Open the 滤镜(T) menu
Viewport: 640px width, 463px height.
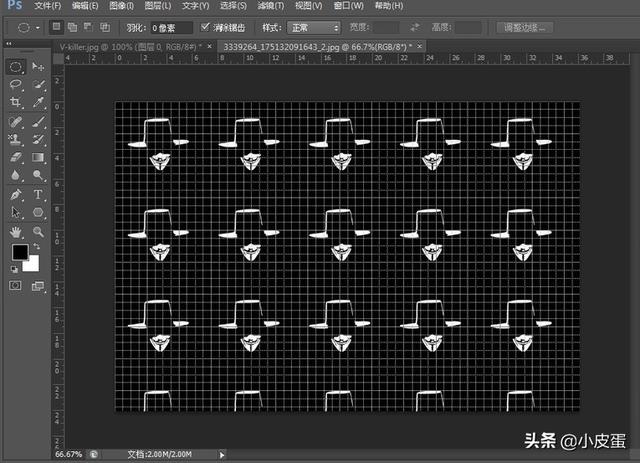point(271,6)
